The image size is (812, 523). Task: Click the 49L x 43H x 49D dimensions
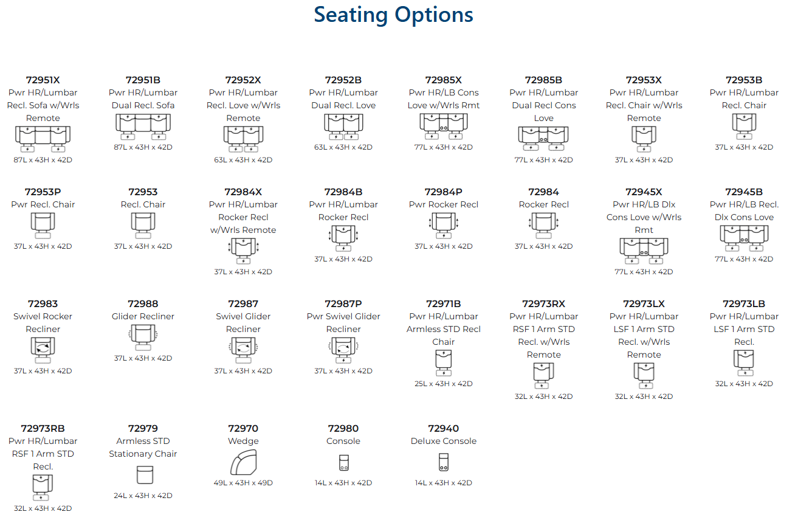pos(243,483)
